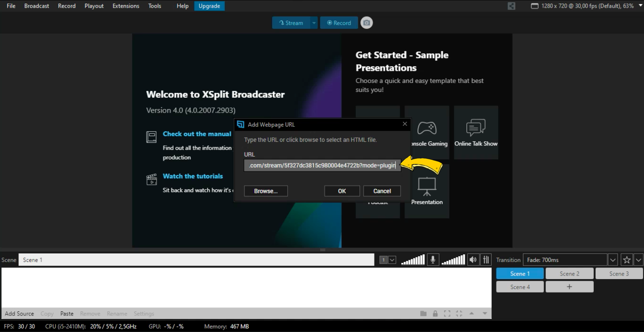Viewport: 644px width, 332px height.
Task: Select the Online Talk Show template
Action: pos(476,132)
